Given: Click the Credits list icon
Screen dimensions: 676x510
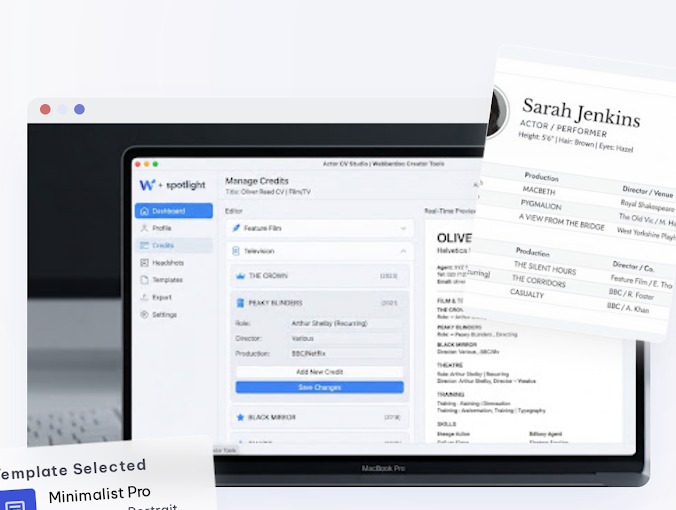Looking at the screenshot, I should point(144,245).
